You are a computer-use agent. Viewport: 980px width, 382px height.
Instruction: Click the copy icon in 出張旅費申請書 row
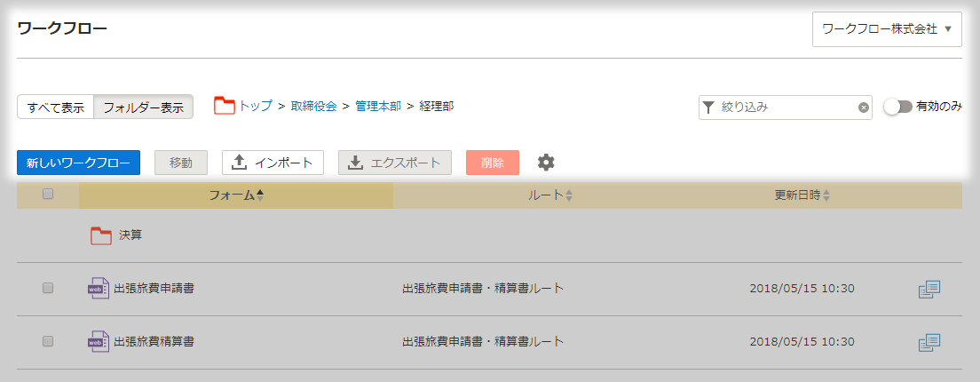click(929, 290)
